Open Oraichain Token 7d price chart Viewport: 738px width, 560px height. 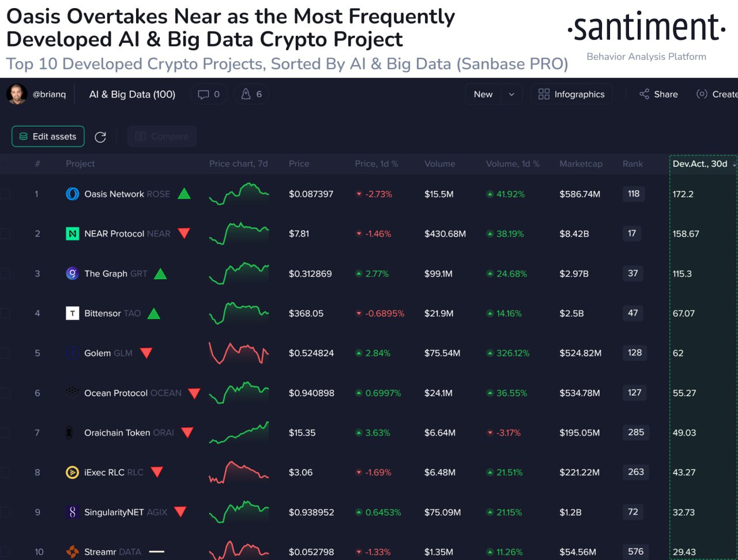pyautogui.click(x=239, y=433)
